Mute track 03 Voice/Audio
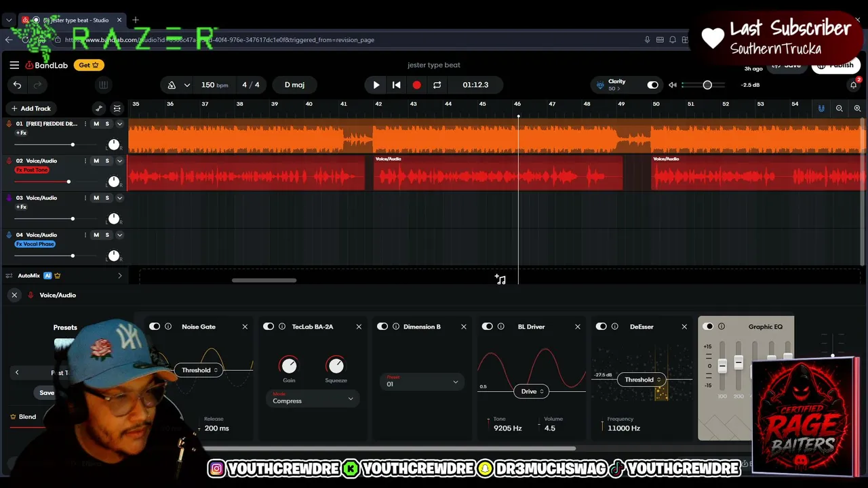The width and height of the screenshot is (868, 488). coord(96,198)
